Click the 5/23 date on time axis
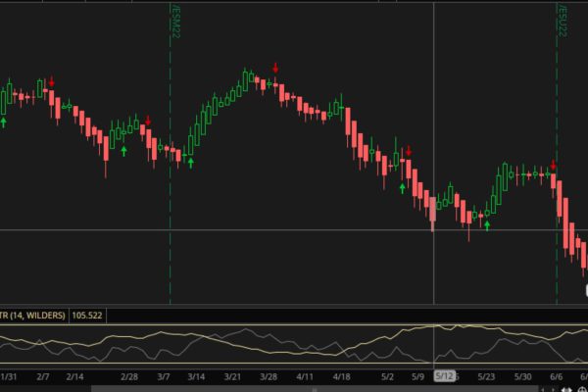Image resolution: width=588 pixels, height=392 pixels. click(x=486, y=376)
